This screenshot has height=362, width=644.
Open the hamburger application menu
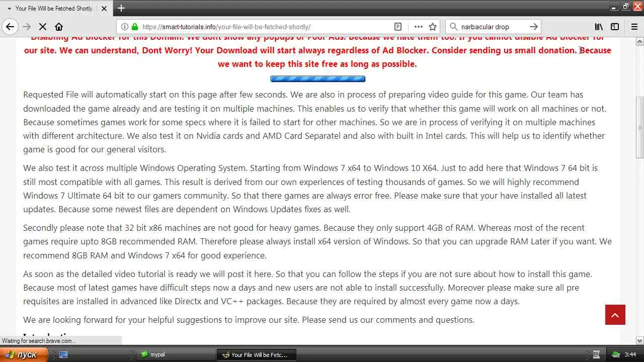point(634,27)
